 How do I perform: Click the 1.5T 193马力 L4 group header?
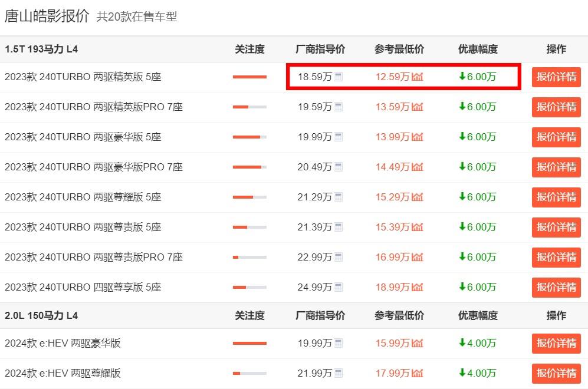(x=41, y=49)
